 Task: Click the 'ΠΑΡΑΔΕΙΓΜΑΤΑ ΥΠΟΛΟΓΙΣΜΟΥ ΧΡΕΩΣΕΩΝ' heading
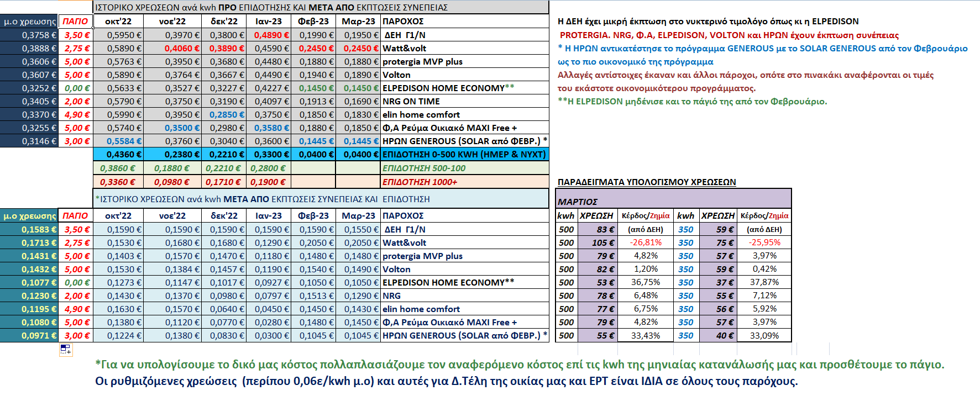click(647, 182)
